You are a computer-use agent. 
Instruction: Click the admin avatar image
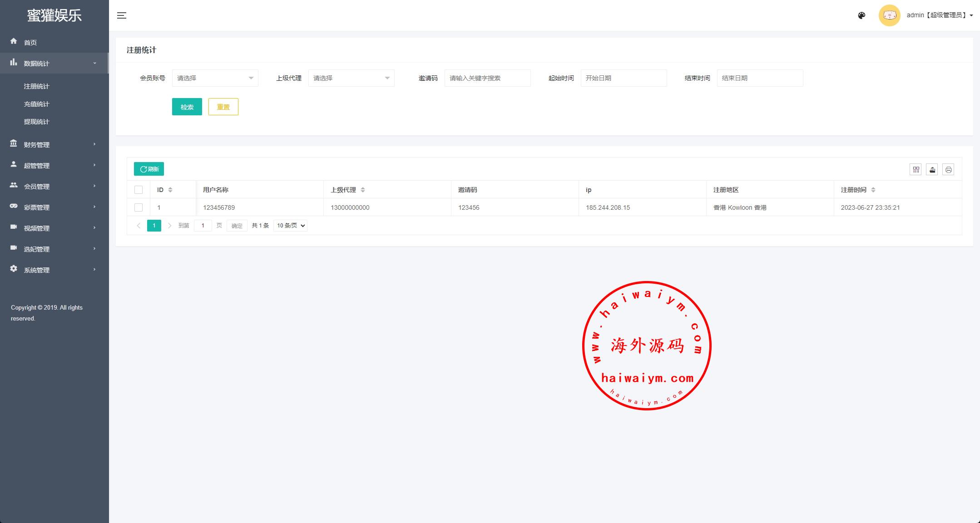(889, 15)
